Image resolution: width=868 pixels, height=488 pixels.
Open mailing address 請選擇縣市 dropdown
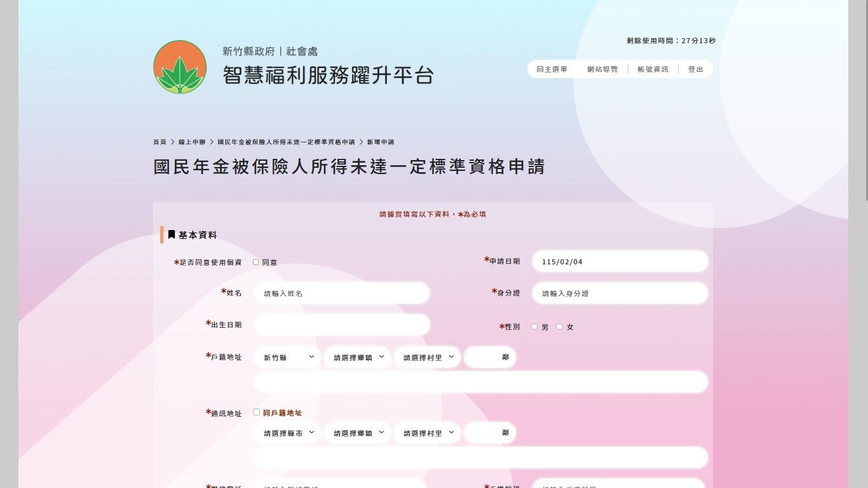288,433
